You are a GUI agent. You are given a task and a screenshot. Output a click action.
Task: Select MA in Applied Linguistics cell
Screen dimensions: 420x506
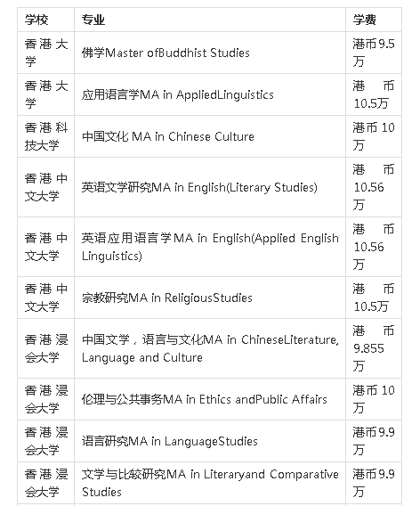pyautogui.click(x=210, y=94)
